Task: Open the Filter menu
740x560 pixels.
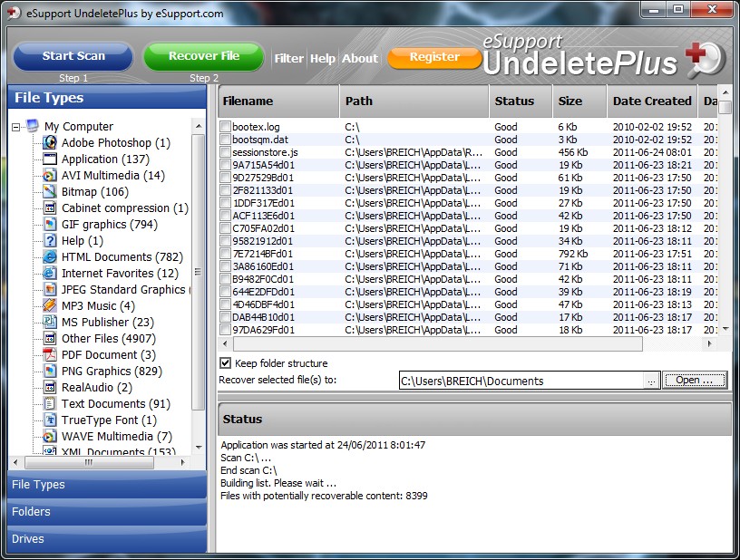Action: (x=288, y=59)
